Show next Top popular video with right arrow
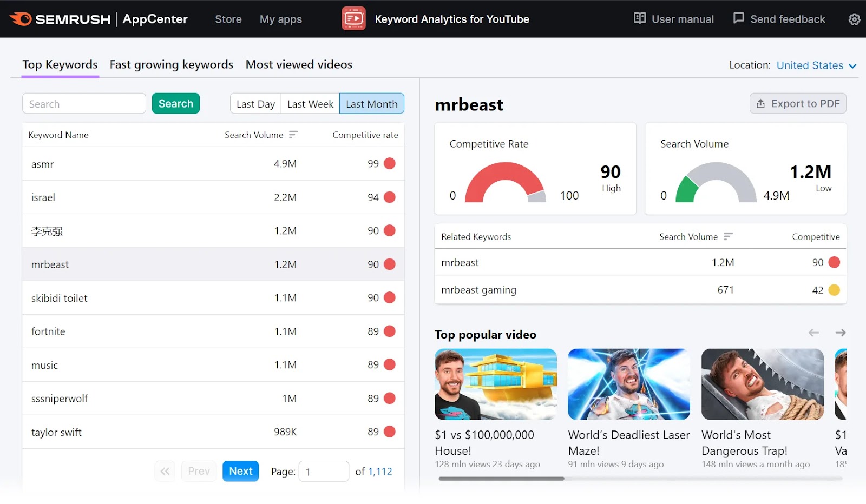The height and width of the screenshot is (504, 866). point(841,333)
